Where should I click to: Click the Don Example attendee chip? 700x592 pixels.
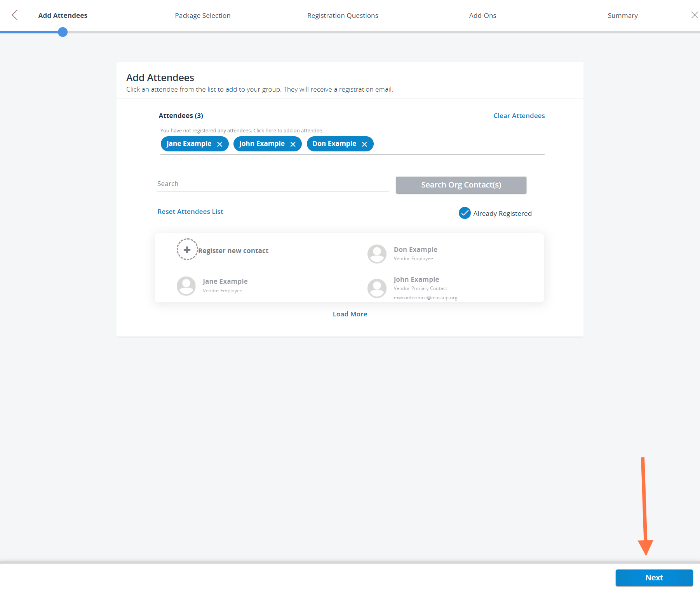click(x=340, y=144)
